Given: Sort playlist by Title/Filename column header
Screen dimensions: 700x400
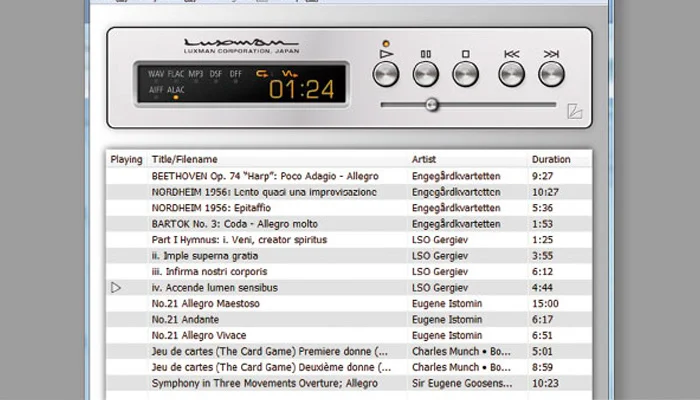Looking at the screenshot, I should point(184,159).
